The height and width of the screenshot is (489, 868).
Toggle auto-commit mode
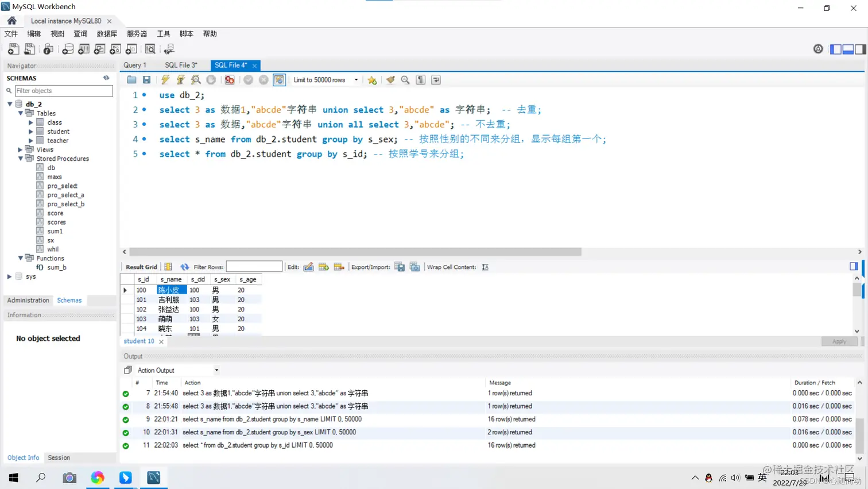tap(279, 80)
